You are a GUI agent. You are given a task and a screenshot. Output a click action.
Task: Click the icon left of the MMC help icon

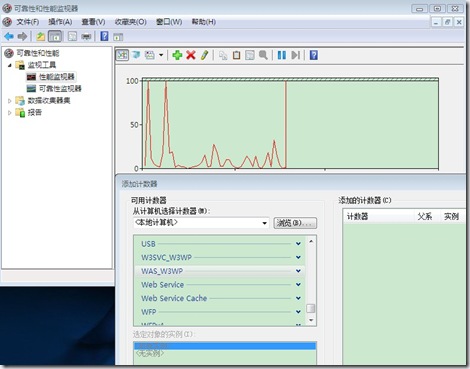coord(86,36)
